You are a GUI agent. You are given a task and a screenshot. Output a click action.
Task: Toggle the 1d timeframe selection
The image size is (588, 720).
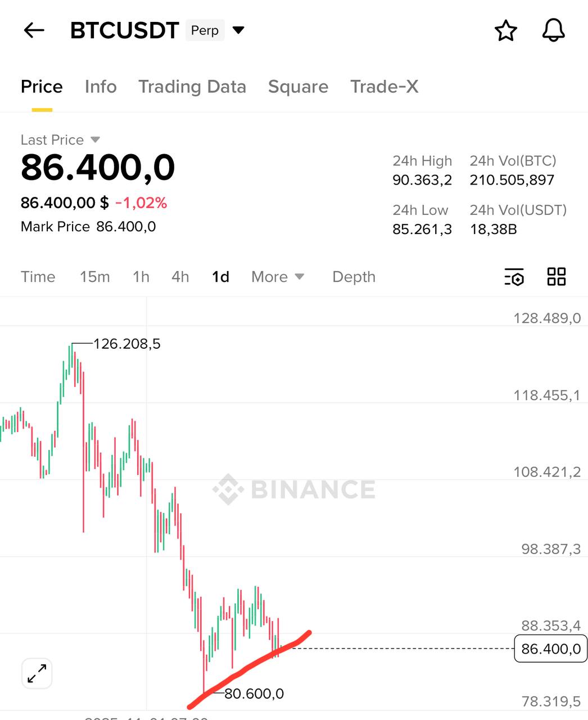pos(220,277)
